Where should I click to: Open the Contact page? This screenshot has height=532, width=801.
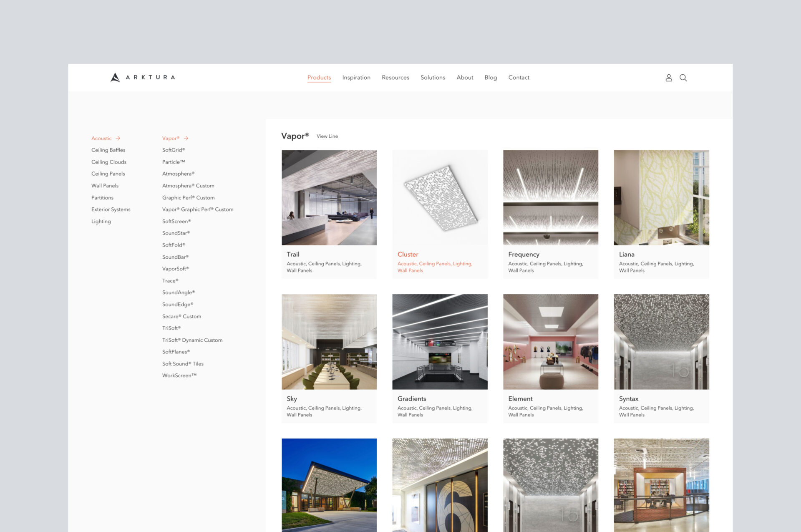[519, 78]
